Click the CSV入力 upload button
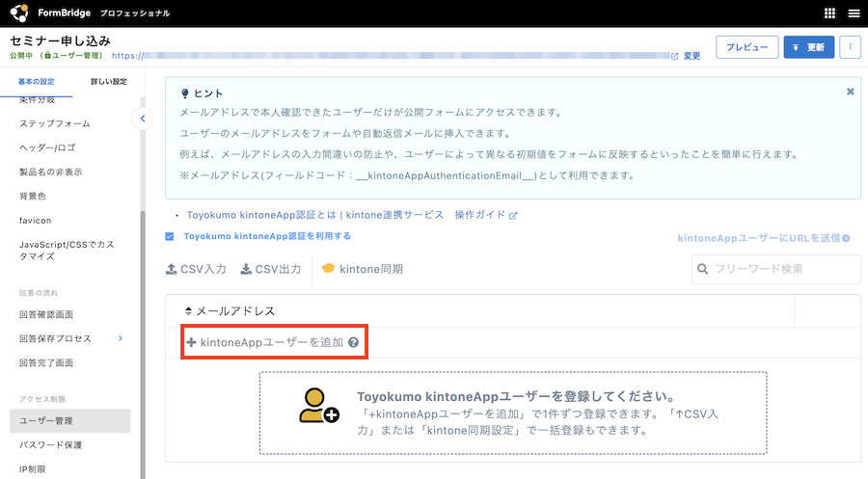The height and width of the screenshot is (479, 868). tap(196, 269)
